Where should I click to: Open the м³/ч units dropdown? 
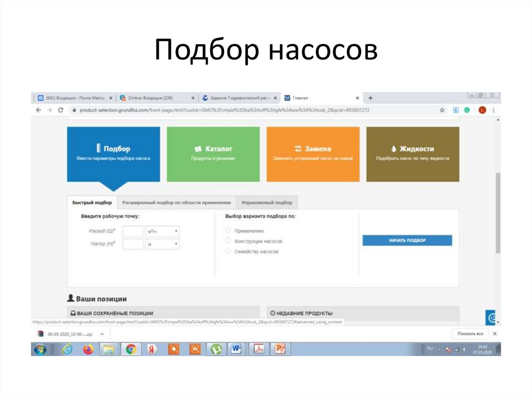pos(163,231)
